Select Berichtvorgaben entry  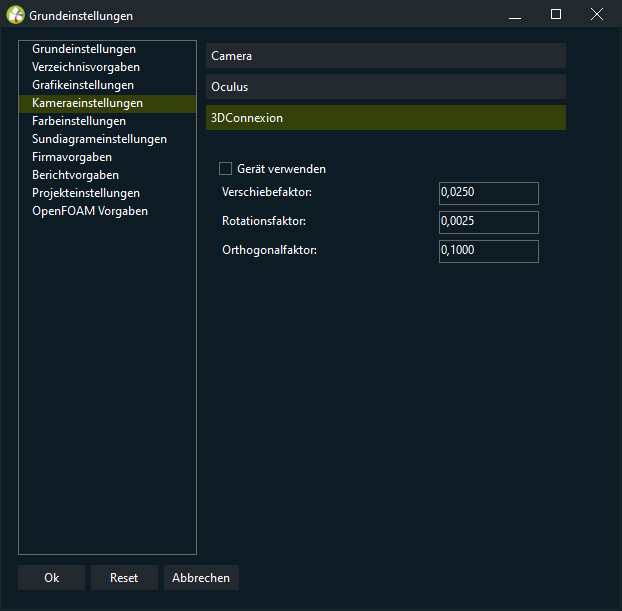pyautogui.click(x=107, y=175)
